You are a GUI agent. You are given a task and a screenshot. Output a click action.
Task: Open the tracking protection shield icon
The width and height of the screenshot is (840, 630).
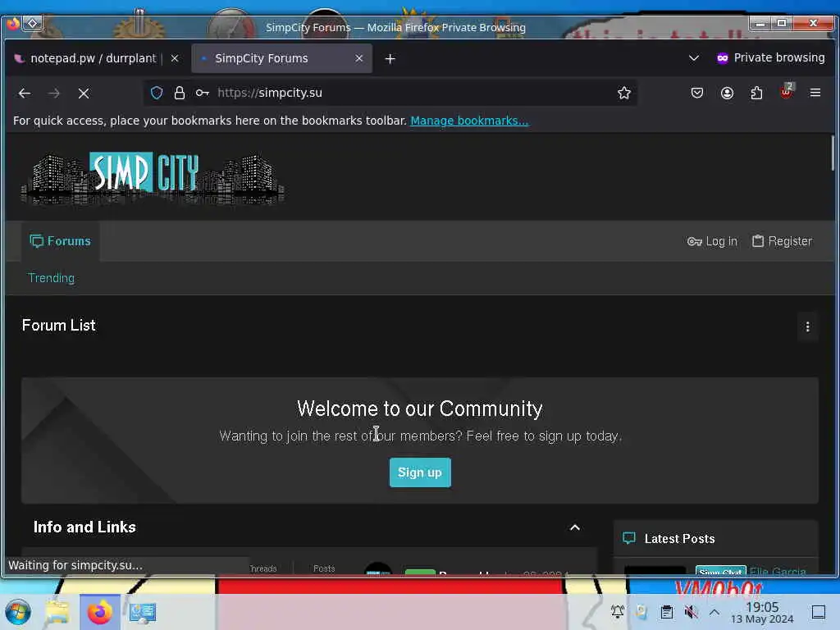[x=157, y=93]
